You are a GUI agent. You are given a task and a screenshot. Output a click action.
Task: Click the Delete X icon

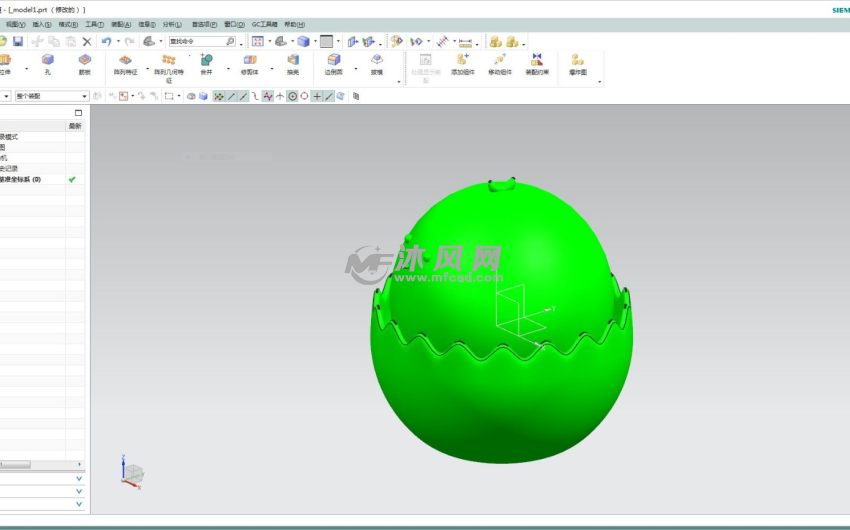[x=87, y=41]
